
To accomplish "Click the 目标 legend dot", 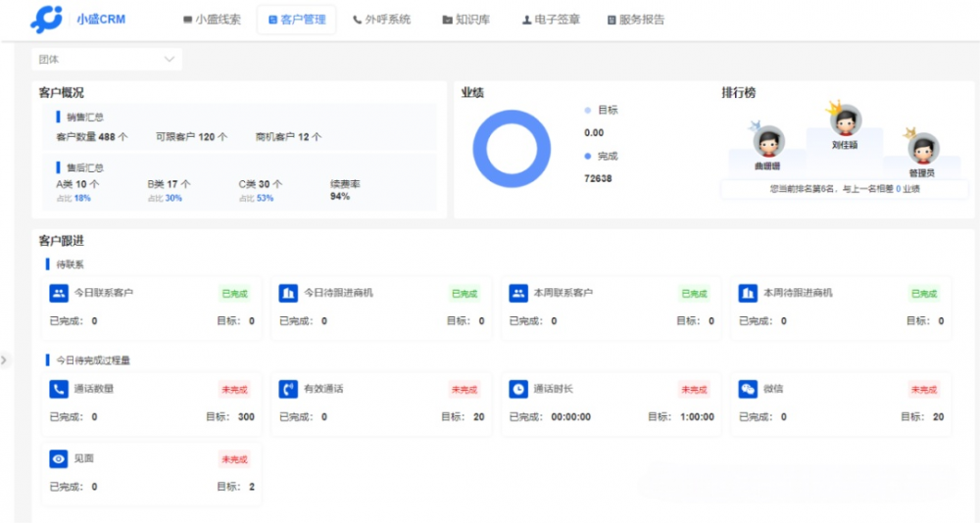I will (x=587, y=110).
